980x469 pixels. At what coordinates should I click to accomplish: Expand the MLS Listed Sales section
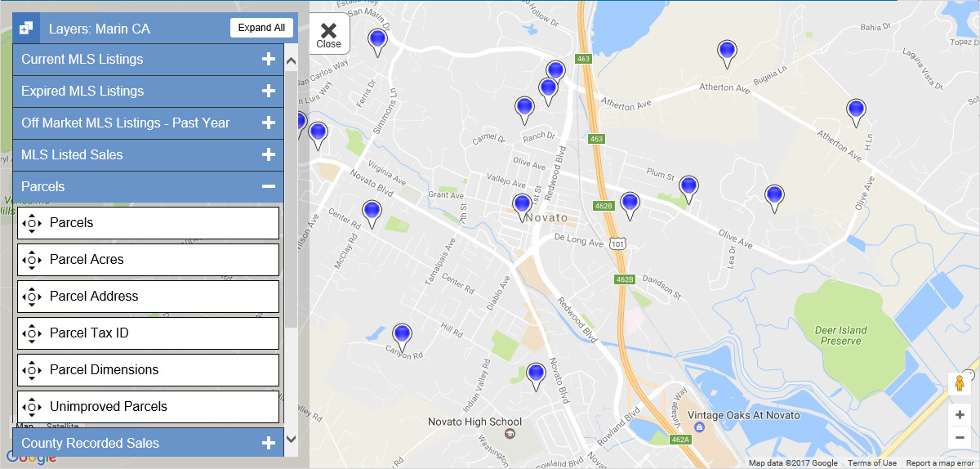268,155
